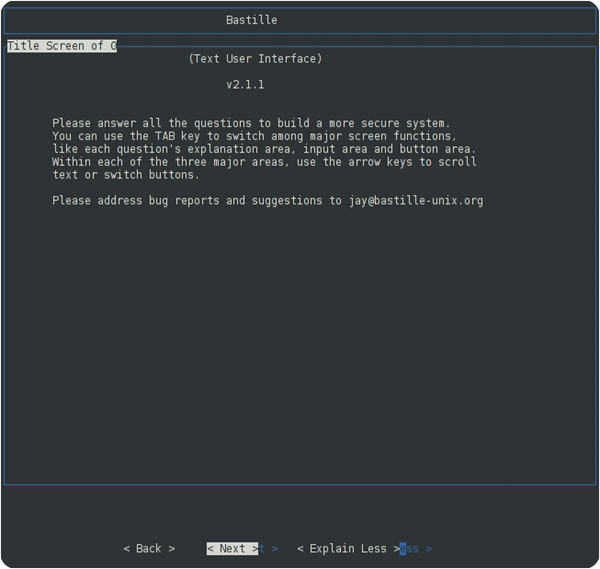Click the line mentioning jay@bastille-unix.org
This screenshot has height=569, width=600.
[268, 201]
